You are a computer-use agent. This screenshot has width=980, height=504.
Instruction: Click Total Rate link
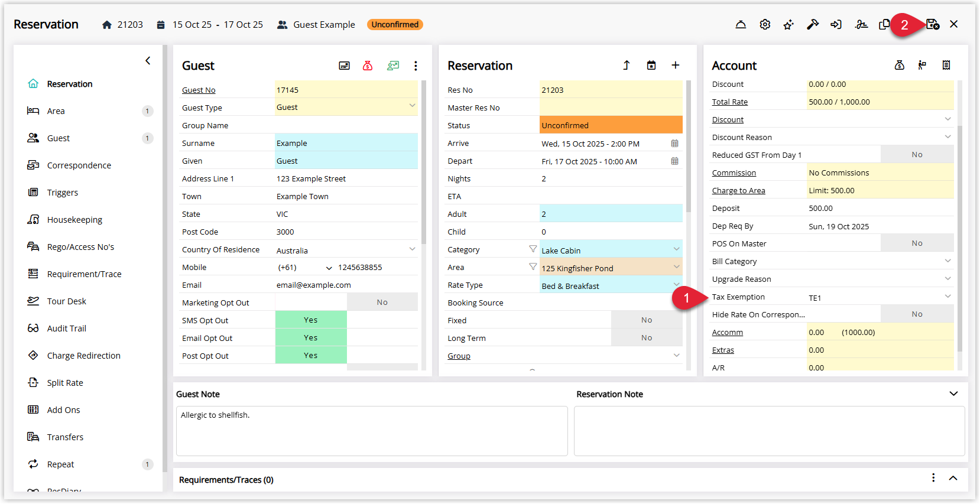click(x=729, y=102)
